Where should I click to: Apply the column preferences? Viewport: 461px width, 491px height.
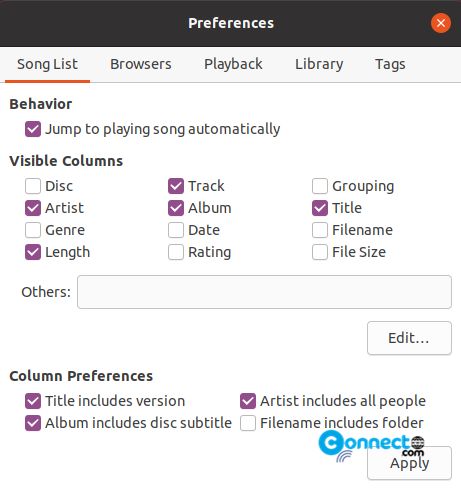tap(409, 463)
